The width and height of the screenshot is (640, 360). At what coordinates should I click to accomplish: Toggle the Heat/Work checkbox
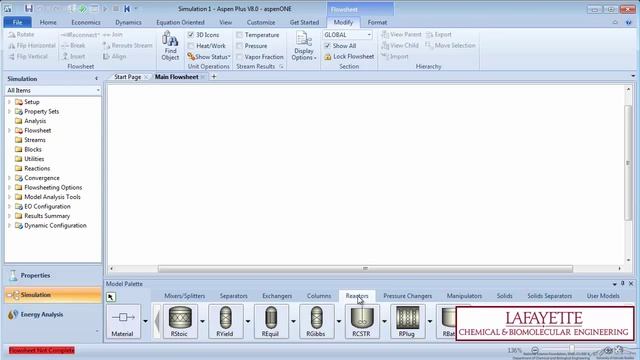191,46
